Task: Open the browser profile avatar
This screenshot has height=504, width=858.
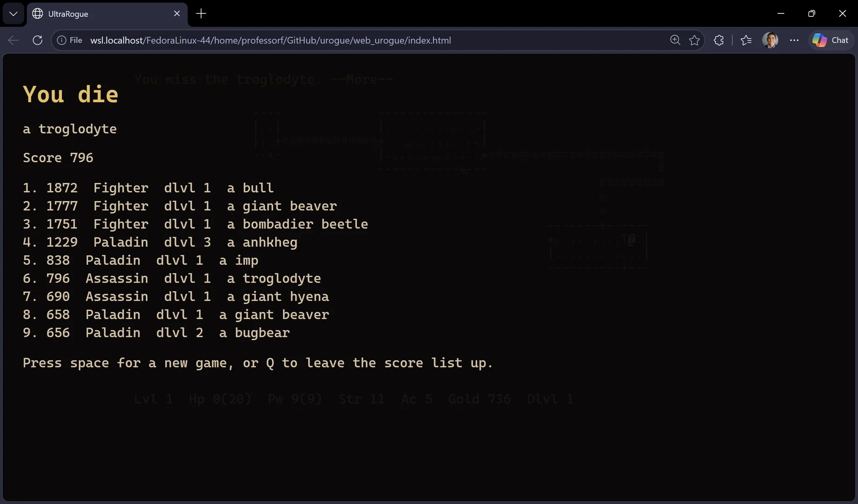Action: click(x=770, y=40)
